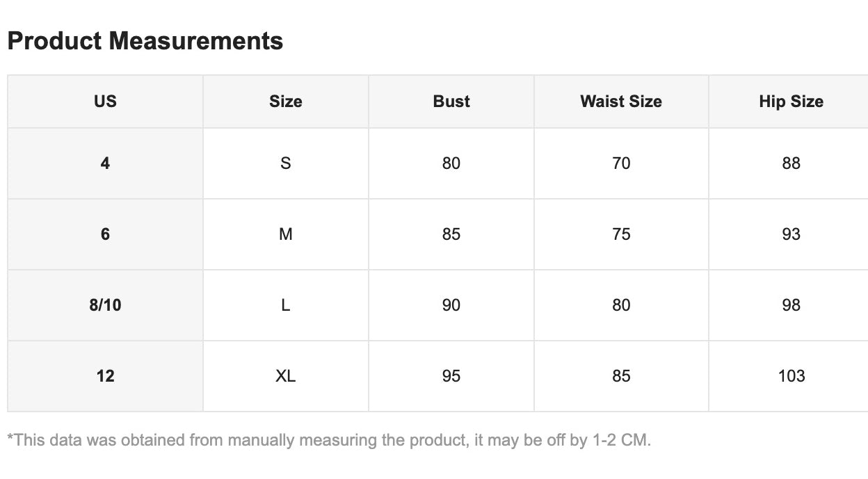Click hip value 103 for size XL
This screenshot has height=479, width=868.
click(x=791, y=376)
